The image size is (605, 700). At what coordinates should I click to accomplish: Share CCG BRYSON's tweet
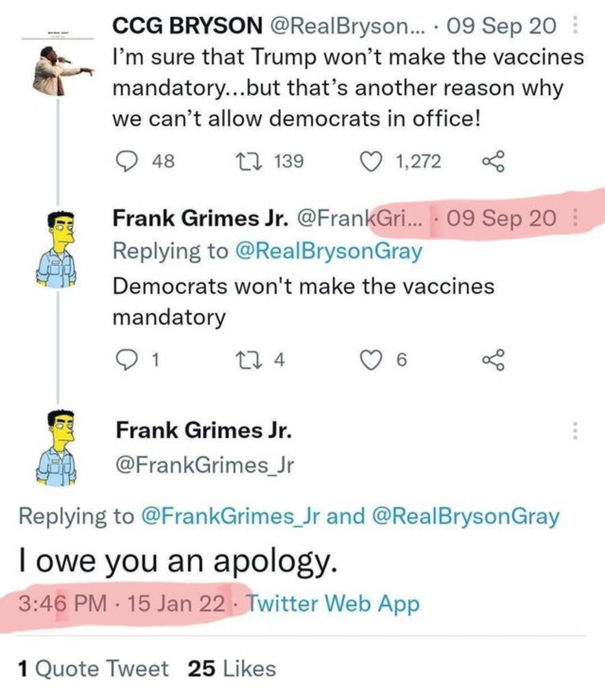(x=493, y=161)
